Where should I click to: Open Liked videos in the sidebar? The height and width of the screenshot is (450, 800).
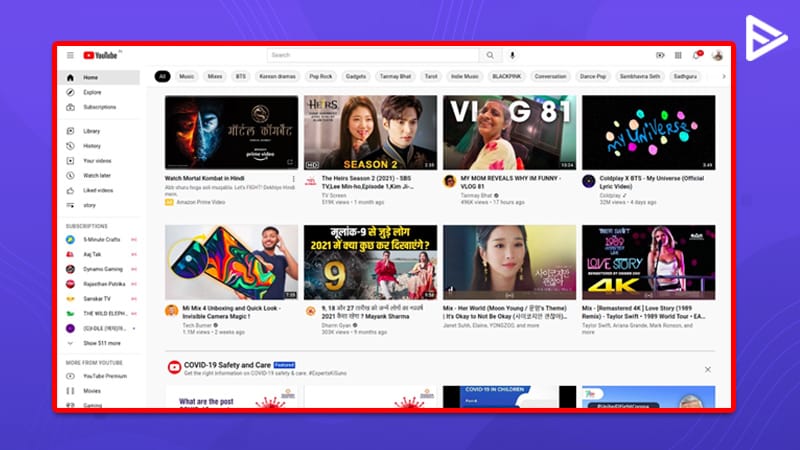pos(99,190)
